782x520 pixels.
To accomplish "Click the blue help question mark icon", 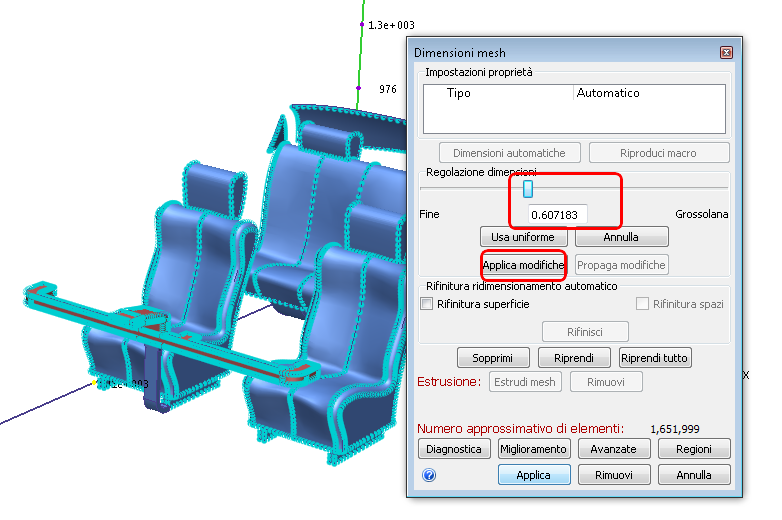I will (x=429, y=475).
